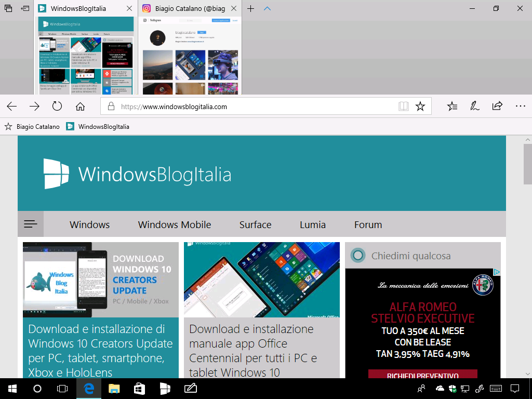Open Windows Store from the taskbar
Image resolution: width=532 pixels, height=399 pixels.
click(139, 389)
